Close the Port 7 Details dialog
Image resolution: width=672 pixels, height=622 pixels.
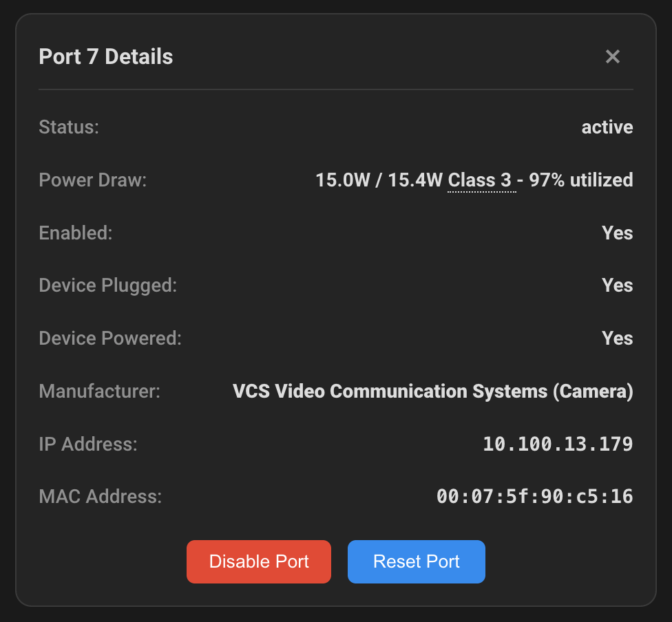point(613,56)
